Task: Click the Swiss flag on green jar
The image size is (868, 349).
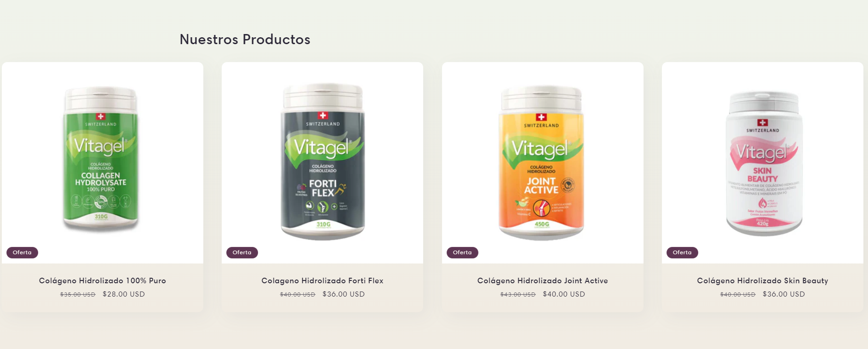Action: (x=101, y=117)
